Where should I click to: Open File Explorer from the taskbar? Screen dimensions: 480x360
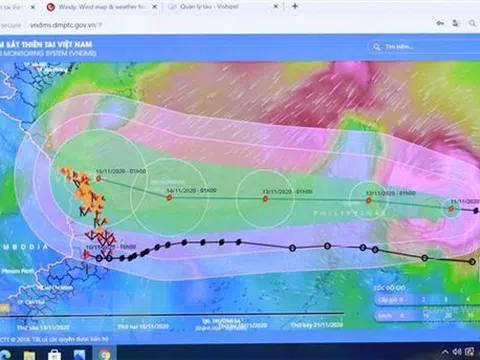coord(30,355)
